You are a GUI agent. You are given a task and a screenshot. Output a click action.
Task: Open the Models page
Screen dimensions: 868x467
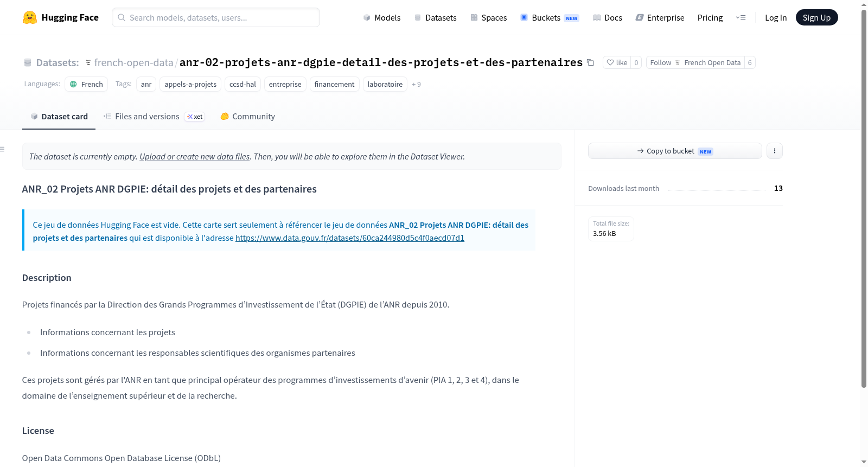[x=382, y=17]
